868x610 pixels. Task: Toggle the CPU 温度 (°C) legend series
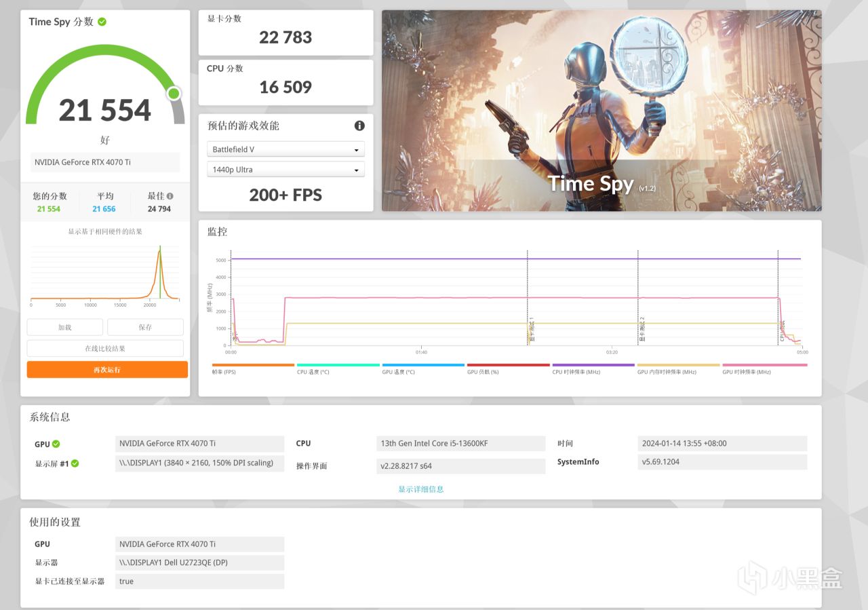pos(338,368)
